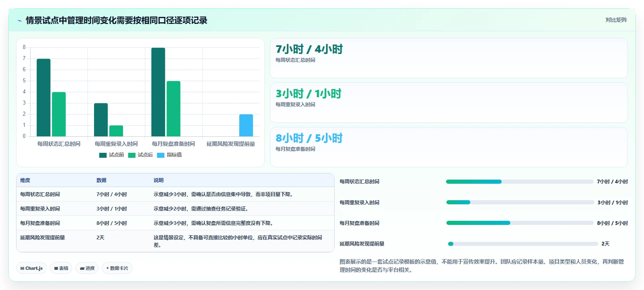Click the 8小时 / 5小时 value beside its progress bar
This screenshot has height=290, width=644.
(x=612, y=223)
